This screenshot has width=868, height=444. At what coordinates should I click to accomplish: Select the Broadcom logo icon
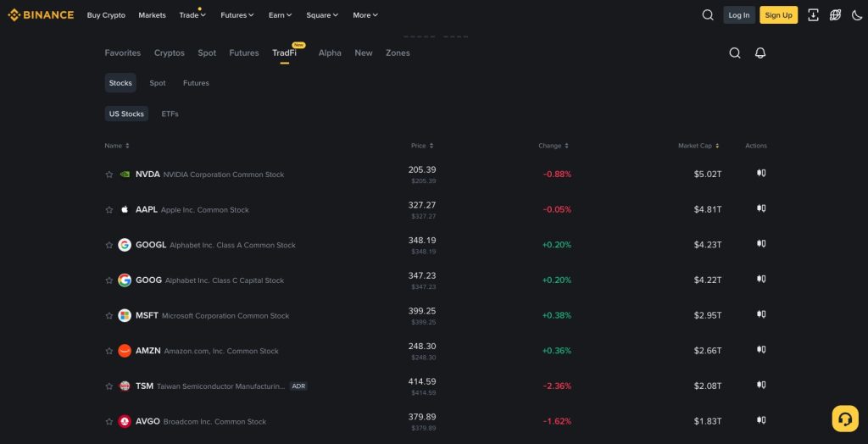coord(125,422)
